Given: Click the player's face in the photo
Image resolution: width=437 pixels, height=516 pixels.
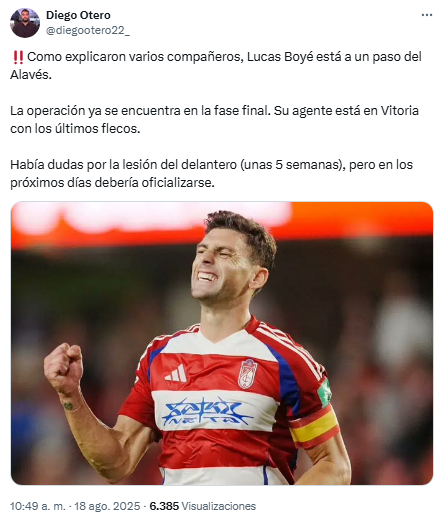Looking at the screenshot, I should (223, 263).
